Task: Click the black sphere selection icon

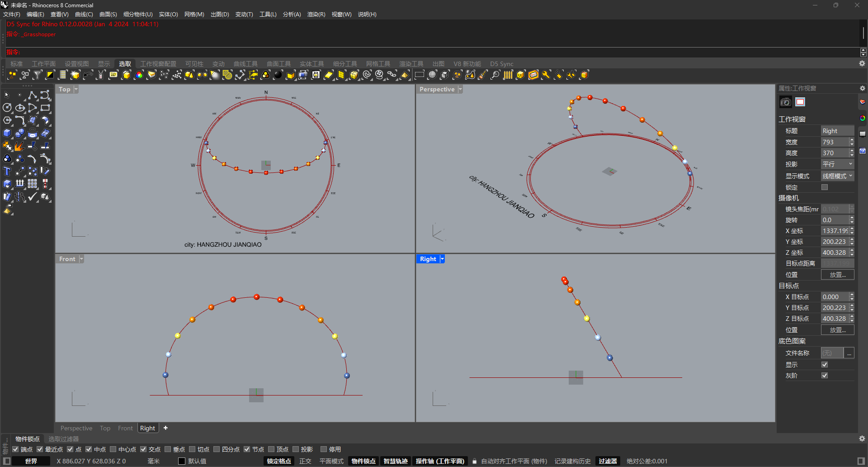Action: [x=278, y=75]
